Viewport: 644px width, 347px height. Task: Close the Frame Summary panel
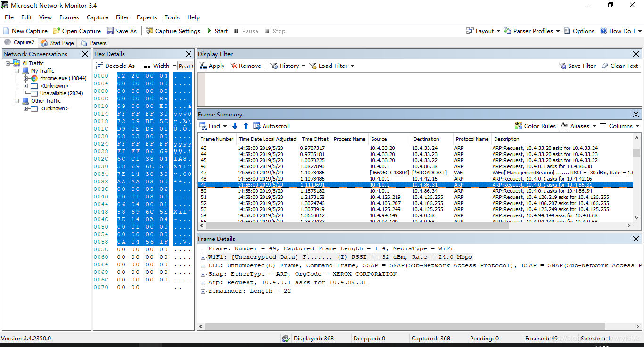point(636,115)
